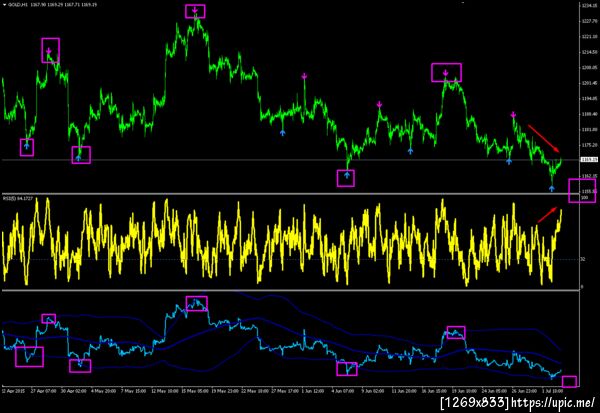The image size is (600, 413).
Task: Click the 19 May 23:00 time axis label
Action: 225,391
